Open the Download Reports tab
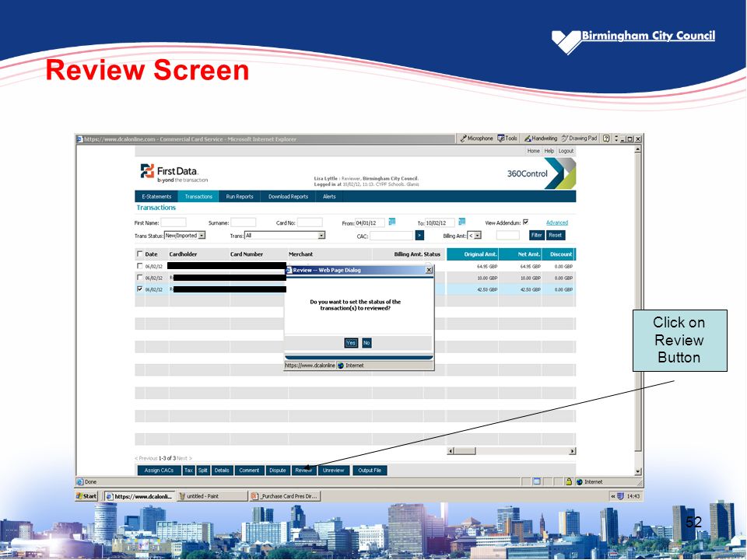 288,196
